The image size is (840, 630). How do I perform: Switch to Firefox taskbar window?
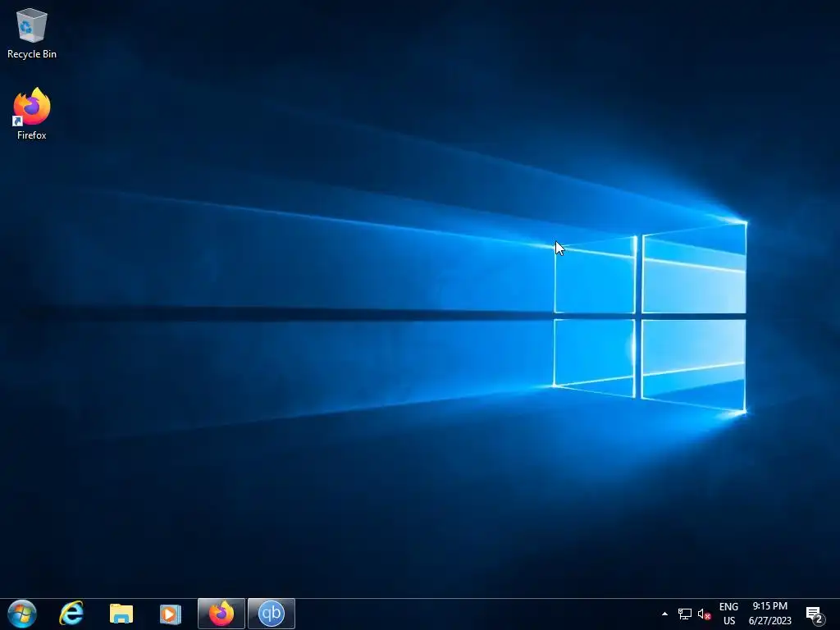pyautogui.click(x=221, y=614)
